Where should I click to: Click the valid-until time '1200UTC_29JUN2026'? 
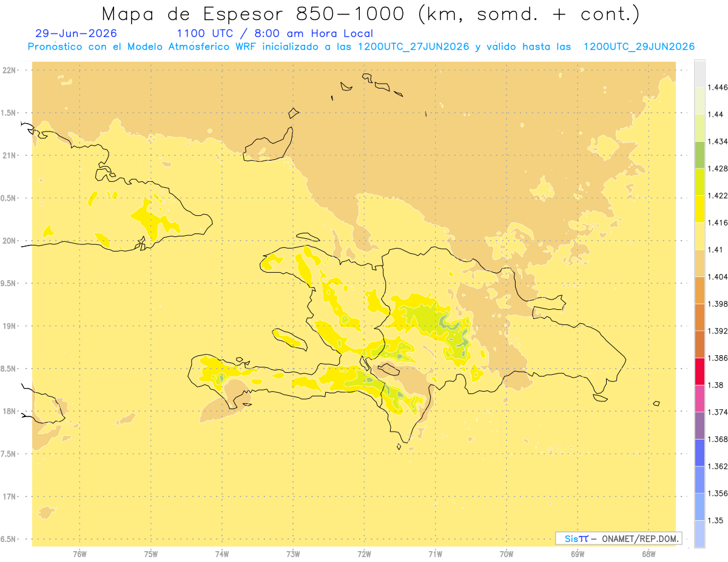coord(639,47)
